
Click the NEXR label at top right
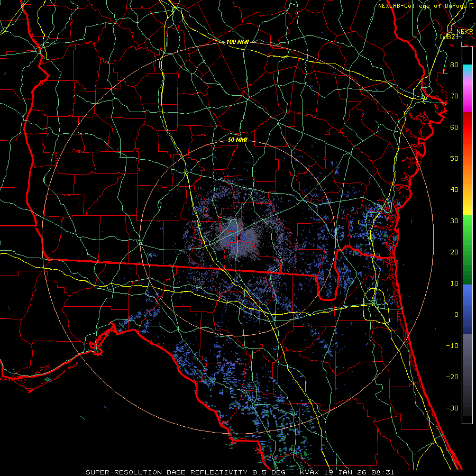(x=464, y=32)
